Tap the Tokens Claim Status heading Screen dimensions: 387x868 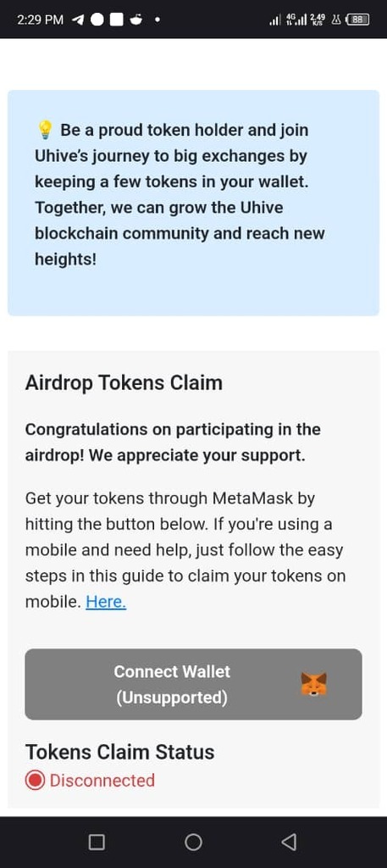[x=120, y=752]
